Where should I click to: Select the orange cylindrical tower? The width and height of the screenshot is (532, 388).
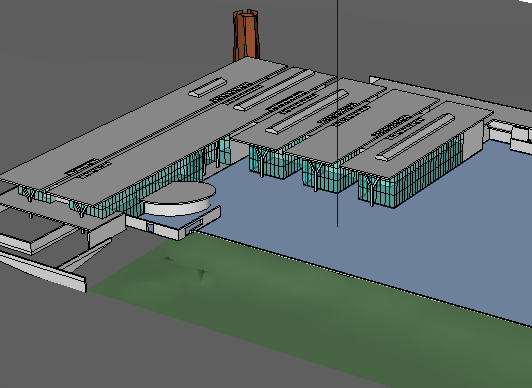(246, 36)
